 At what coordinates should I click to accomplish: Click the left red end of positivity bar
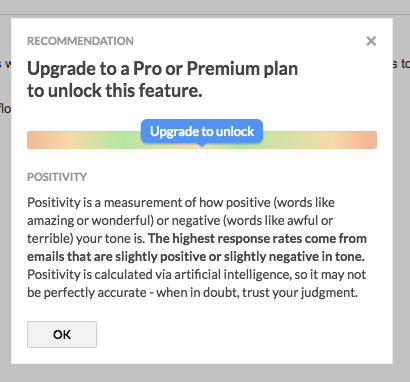click(x=37, y=140)
